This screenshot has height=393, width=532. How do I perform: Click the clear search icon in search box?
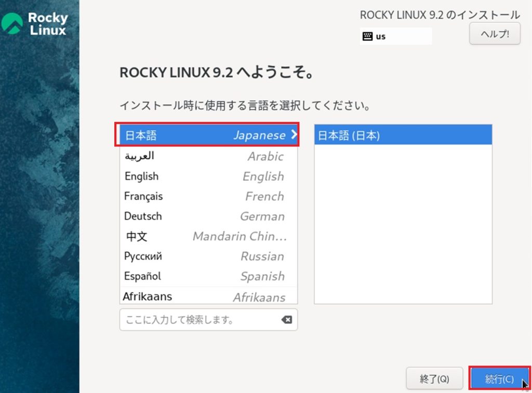[x=287, y=320]
